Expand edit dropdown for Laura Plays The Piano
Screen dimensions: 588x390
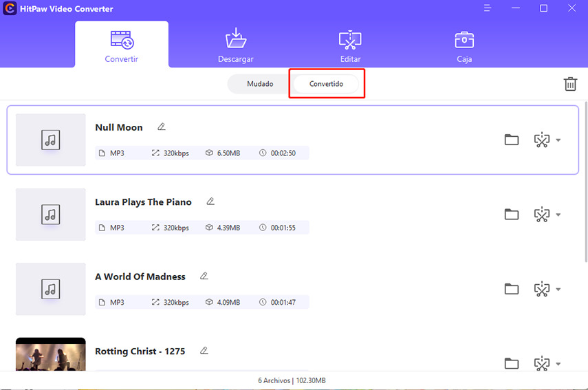pyautogui.click(x=558, y=215)
